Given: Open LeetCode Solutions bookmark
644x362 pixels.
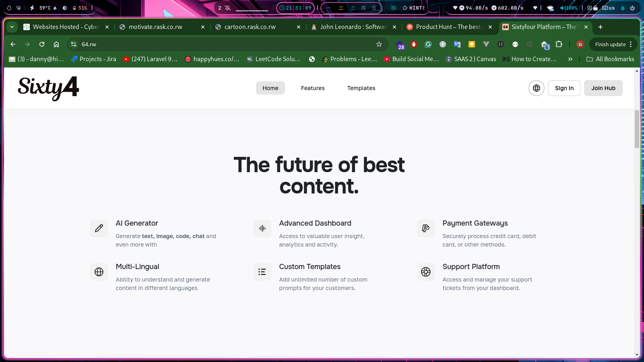Looking at the screenshot, I should (x=274, y=59).
